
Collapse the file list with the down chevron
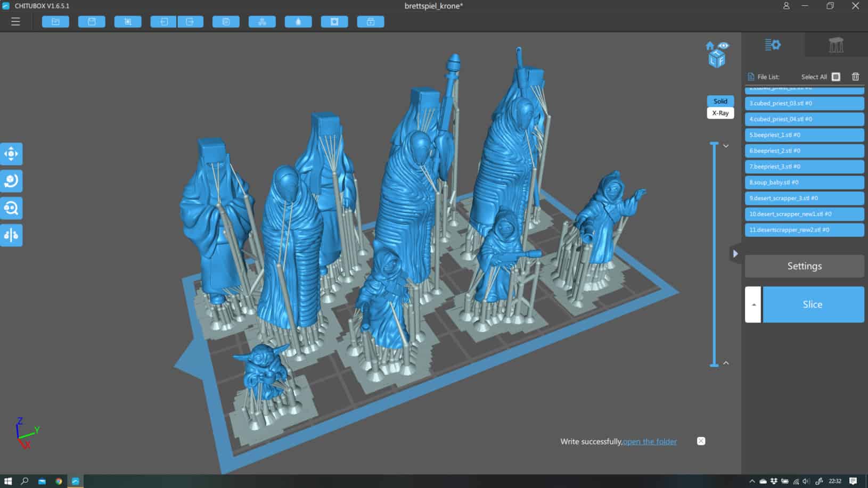click(x=726, y=145)
